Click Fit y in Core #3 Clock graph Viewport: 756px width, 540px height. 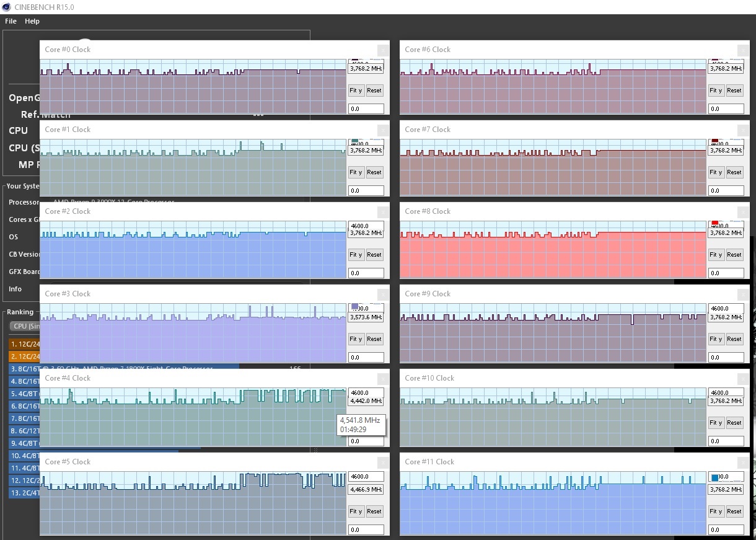tap(356, 339)
